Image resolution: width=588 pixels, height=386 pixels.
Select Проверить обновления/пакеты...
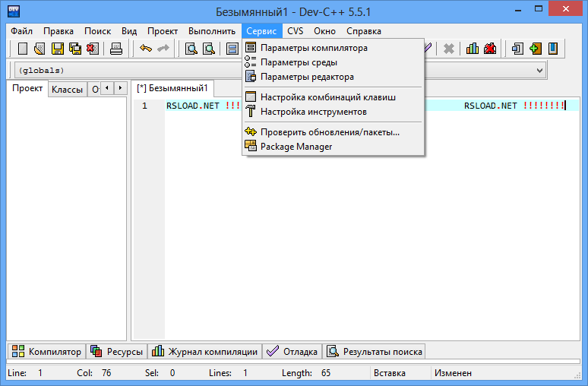(x=334, y=132)
